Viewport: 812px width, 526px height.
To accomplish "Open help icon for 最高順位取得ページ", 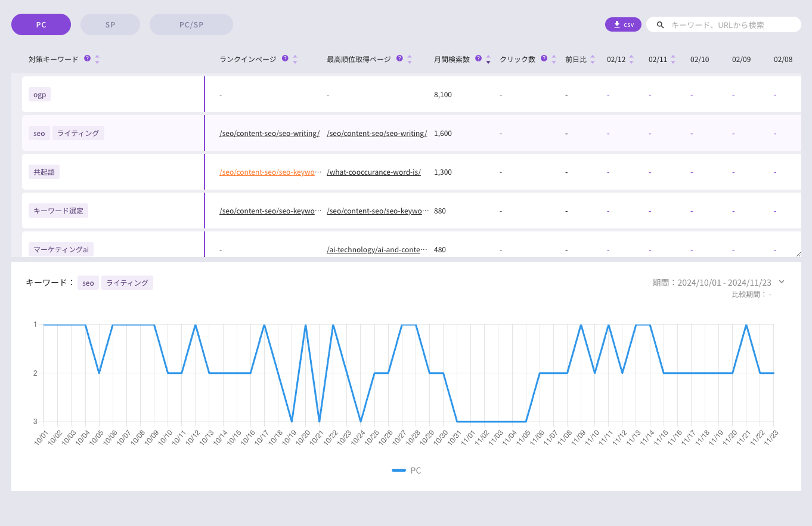I will 399,58.
